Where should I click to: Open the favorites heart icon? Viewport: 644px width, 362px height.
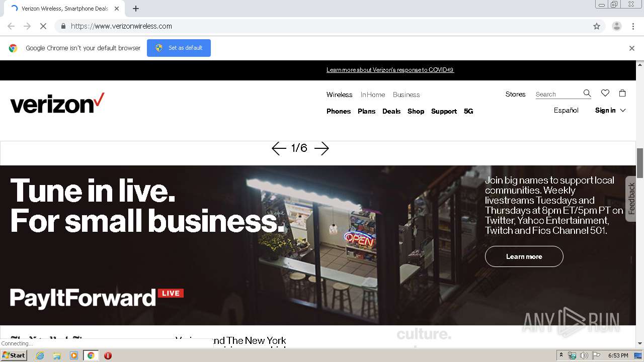(x=605, y=93)
